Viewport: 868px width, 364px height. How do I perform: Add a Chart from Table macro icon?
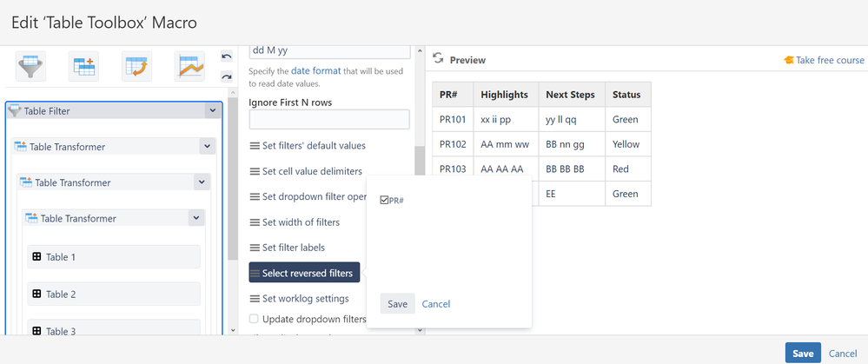(190, 66)
